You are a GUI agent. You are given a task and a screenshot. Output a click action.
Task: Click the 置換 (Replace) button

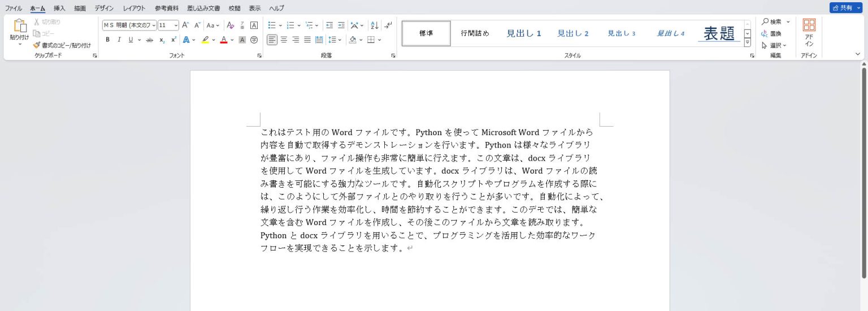[772, 33]
